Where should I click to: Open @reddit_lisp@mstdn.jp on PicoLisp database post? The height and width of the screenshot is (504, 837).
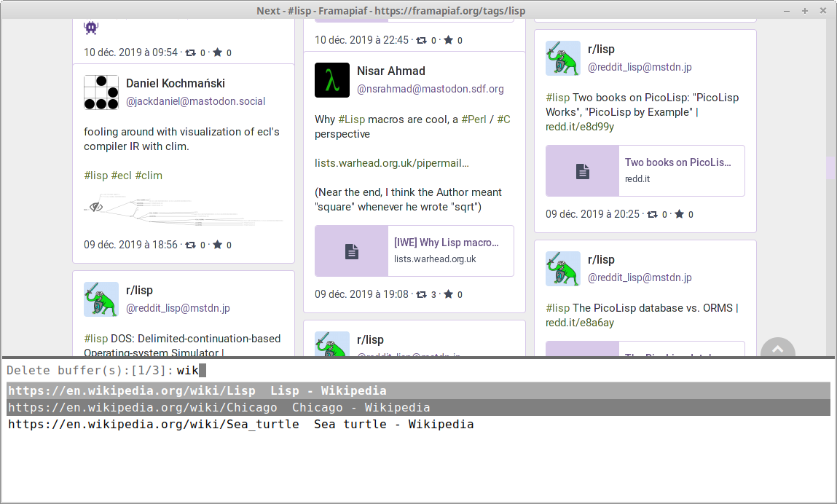(x=640, y=277)
